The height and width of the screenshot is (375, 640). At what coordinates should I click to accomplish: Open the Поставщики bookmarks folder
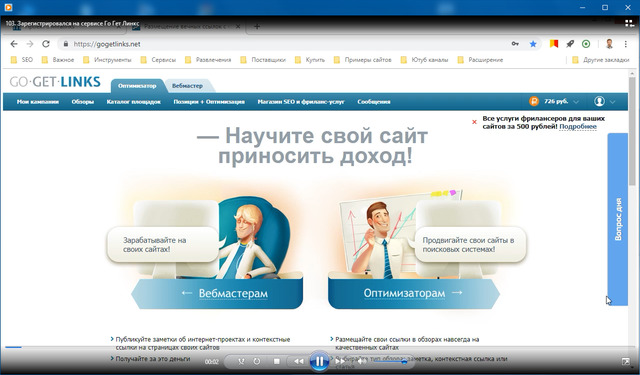(263, 60)
